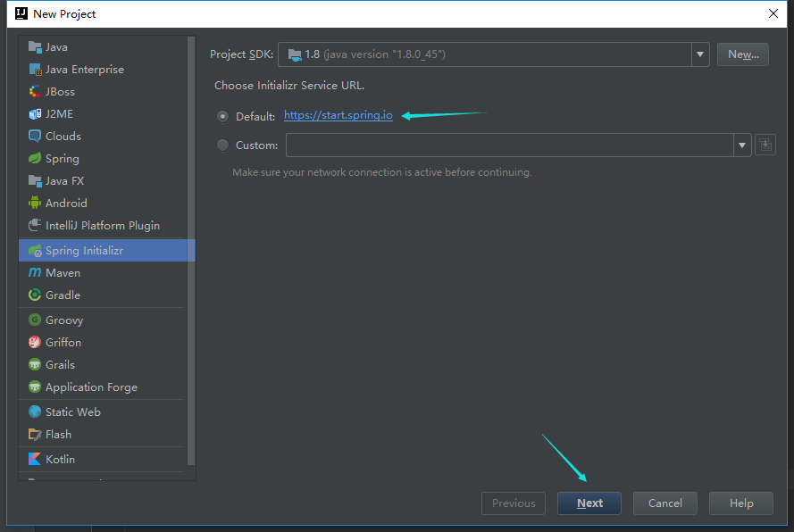The width and height of the screenshot is (794, 532).
Task: Select Android in the project list
Action: click(x=102, y=203)
